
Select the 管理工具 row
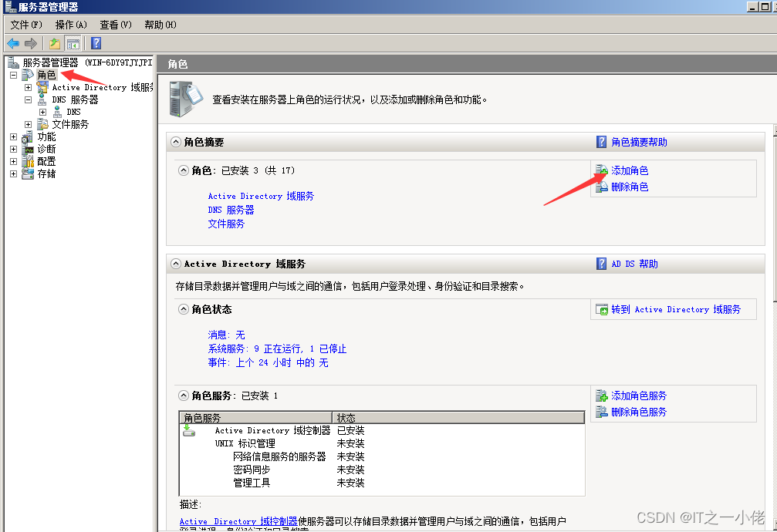pos(382,483)
